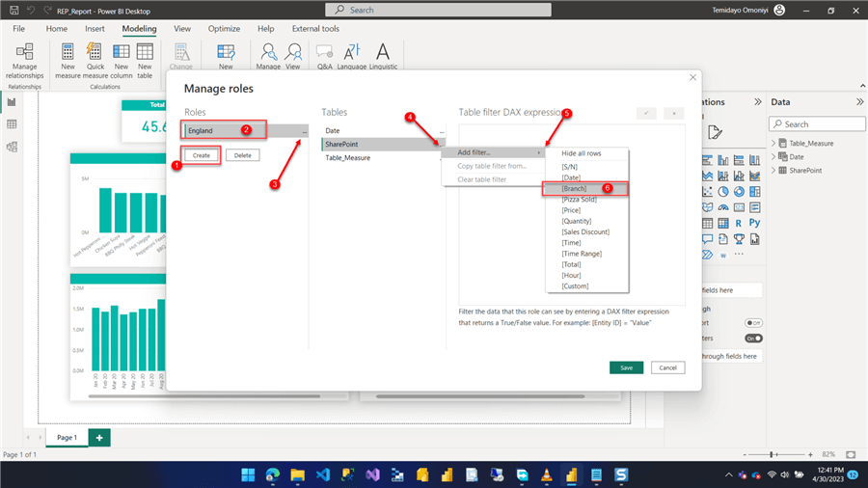868x488 pixels.
Task: Choose [Branch] column as filter
Action: pyautogui.click(x=574, y=189)
